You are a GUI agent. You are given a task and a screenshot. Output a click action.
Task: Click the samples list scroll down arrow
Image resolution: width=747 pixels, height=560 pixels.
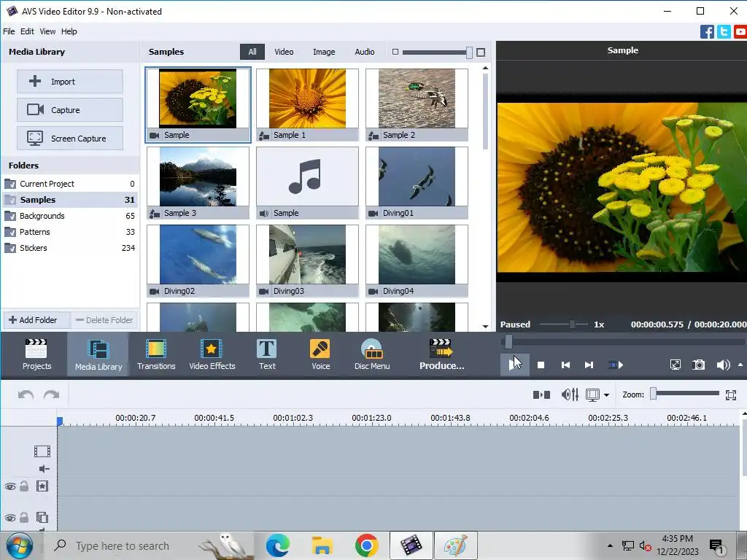coord(485,326)
